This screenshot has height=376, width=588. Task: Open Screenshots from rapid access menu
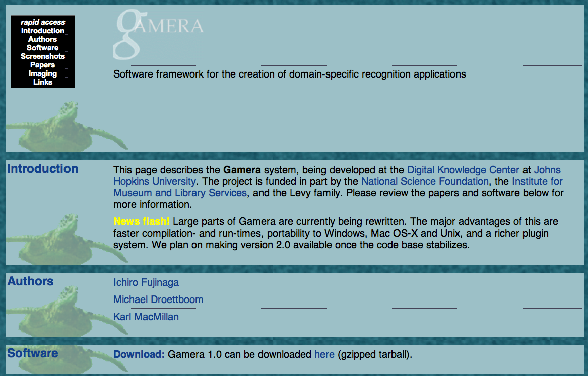pyautogui.click(x=43, y=56)
